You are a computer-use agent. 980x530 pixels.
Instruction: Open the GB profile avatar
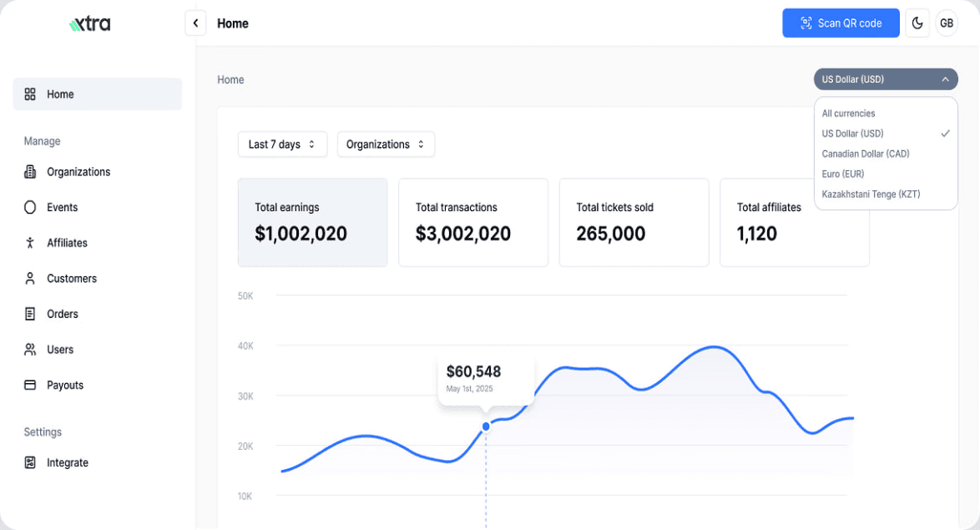click(x=947, y=23)
